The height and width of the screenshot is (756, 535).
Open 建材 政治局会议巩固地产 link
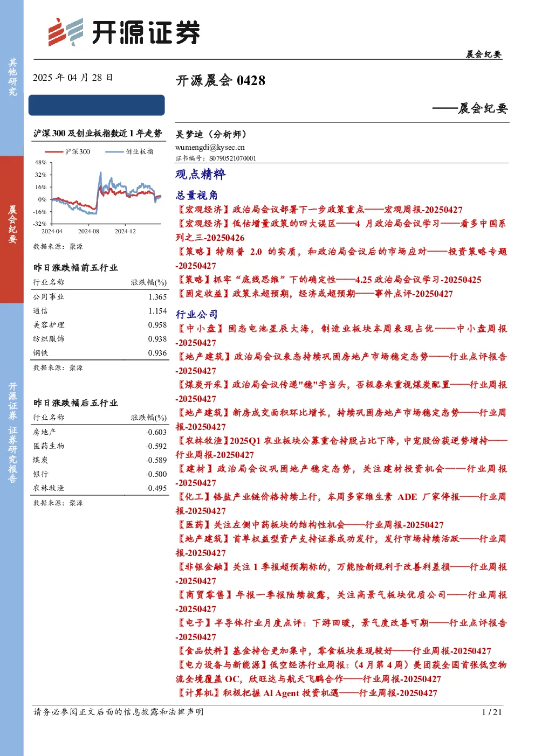click(x=341, y=476)
